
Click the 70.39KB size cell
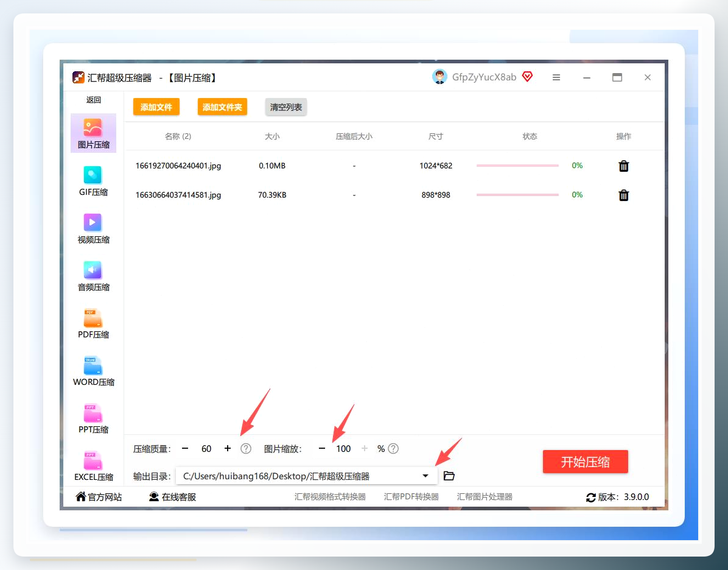click(272, 195)
